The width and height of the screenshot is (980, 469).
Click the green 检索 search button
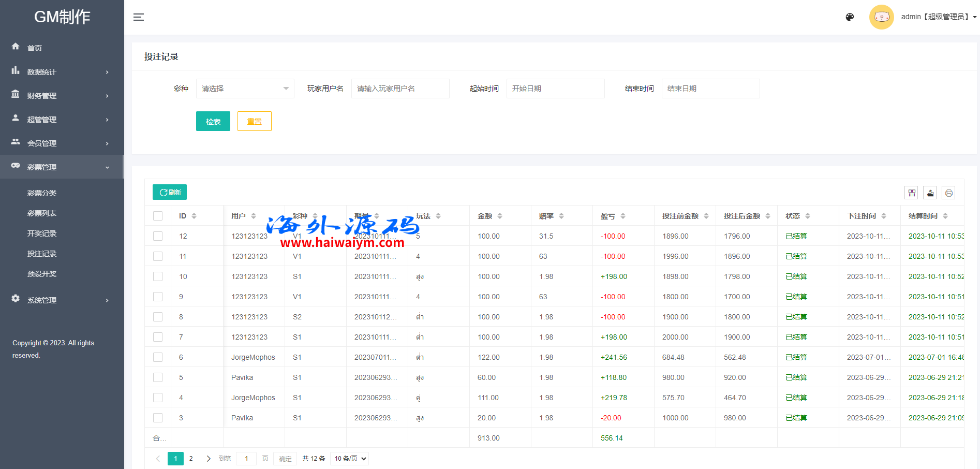(213, 122)
